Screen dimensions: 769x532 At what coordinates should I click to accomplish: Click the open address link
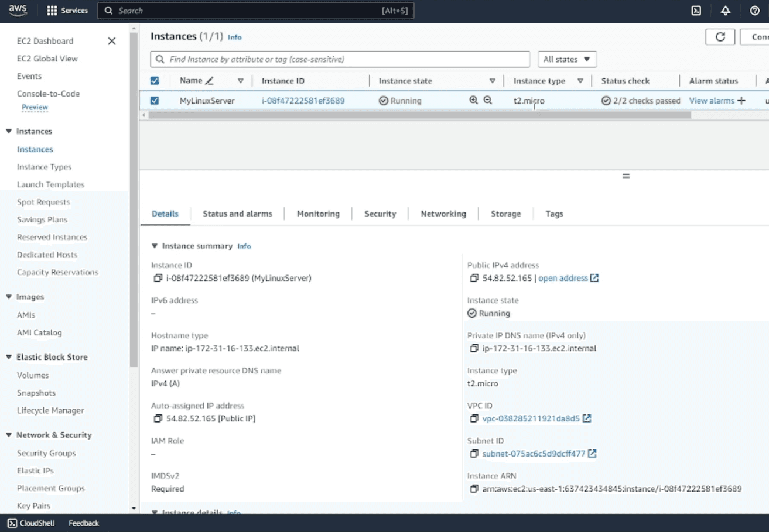pyautogui.click(x=563, y=279)
